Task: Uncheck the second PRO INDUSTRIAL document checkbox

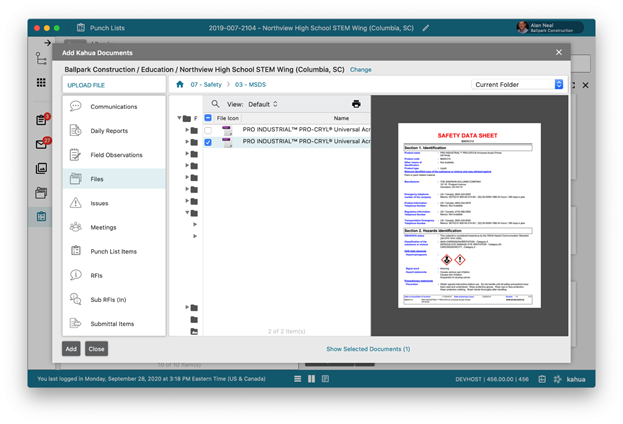Action: coord(208,142)
